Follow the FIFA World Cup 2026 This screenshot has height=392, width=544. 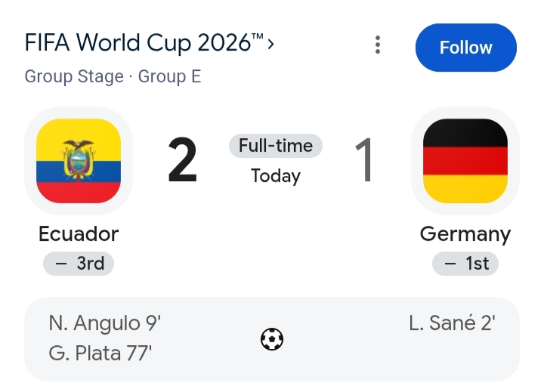coord(466,48)
